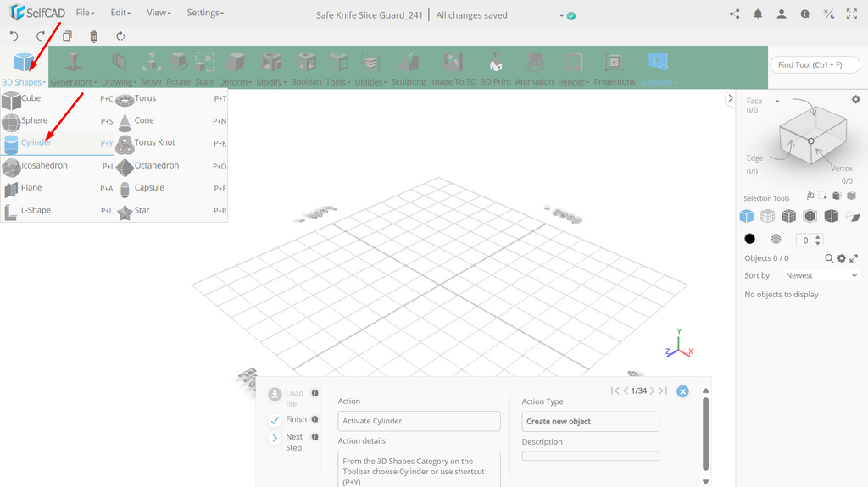Choose Cylinder from the shapes list

pos(58,143)
